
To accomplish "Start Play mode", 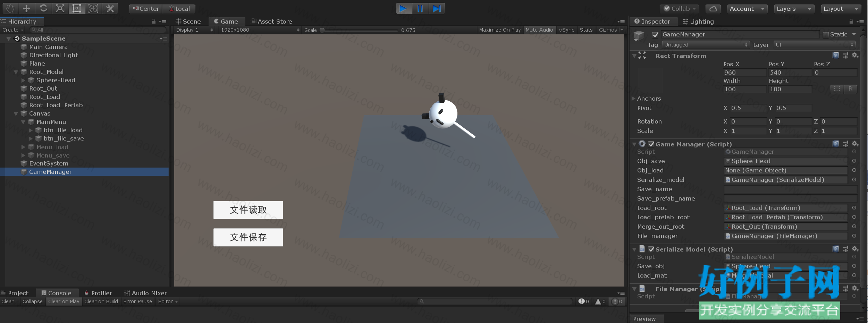I will tap(404, 8).
